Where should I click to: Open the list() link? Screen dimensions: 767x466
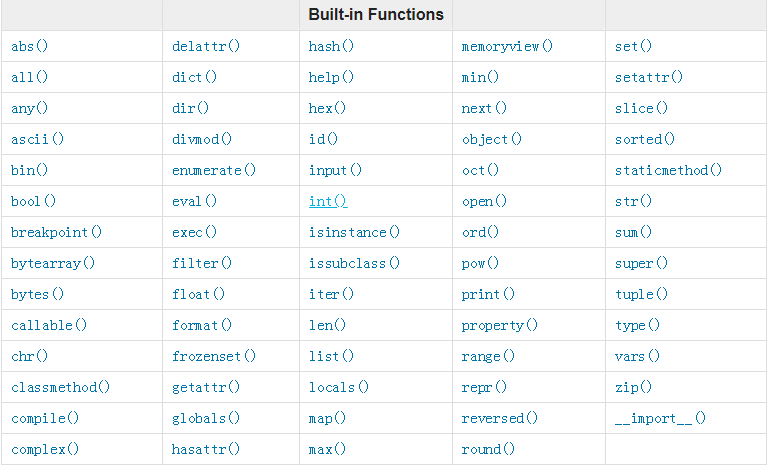click(x=331, y=356)
